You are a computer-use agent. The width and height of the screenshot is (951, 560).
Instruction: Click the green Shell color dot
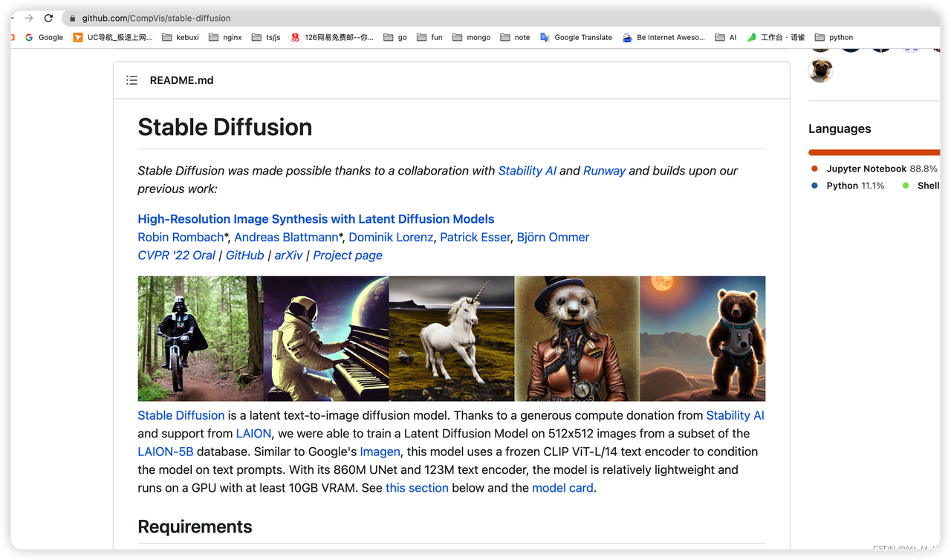click(905, 186)
